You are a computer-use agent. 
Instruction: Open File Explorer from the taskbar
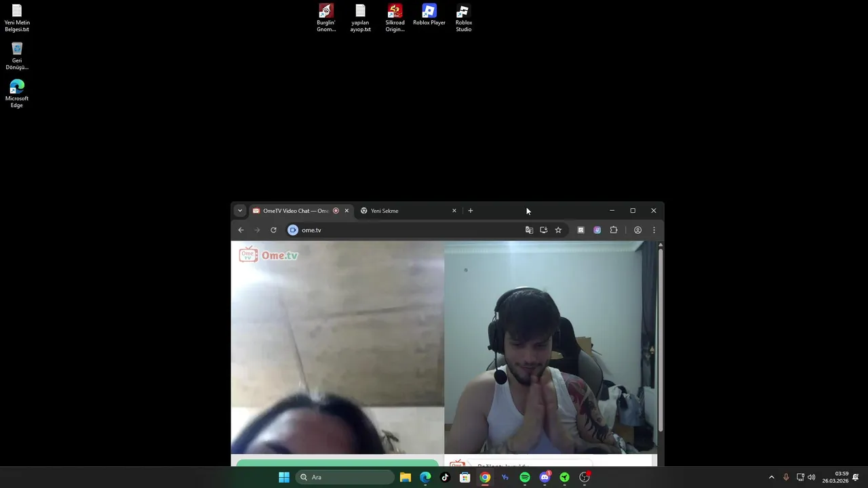[406, 477]
